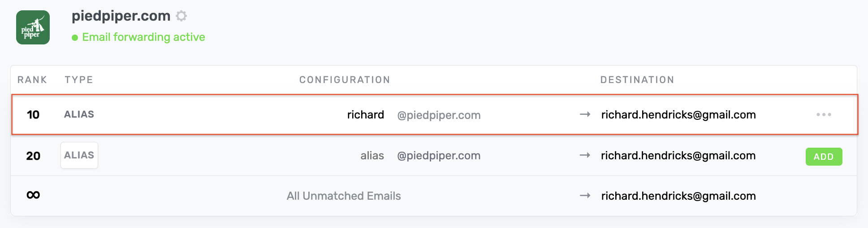
Task: Edit destination field in the rank 20 row
Action: click(678, 156)
